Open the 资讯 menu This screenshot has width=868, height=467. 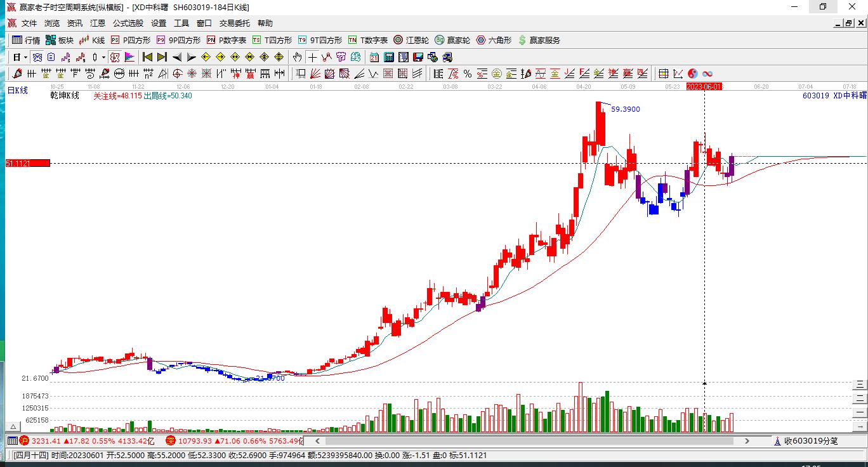tap(75, 23)
